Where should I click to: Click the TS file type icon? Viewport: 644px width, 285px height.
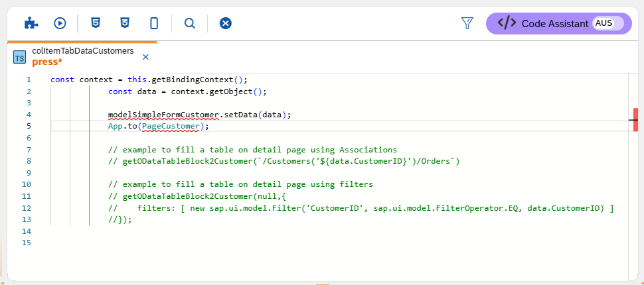click(x=19, y=57)
